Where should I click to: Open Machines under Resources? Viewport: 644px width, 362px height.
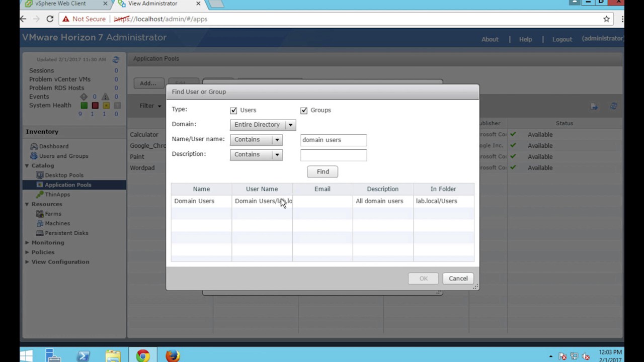click(57, 223)
